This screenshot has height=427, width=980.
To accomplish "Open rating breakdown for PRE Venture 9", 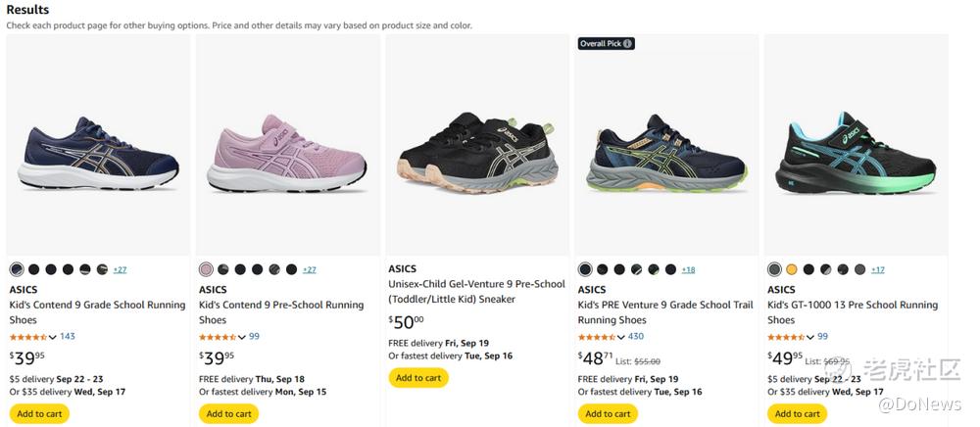I will (620, 337).
